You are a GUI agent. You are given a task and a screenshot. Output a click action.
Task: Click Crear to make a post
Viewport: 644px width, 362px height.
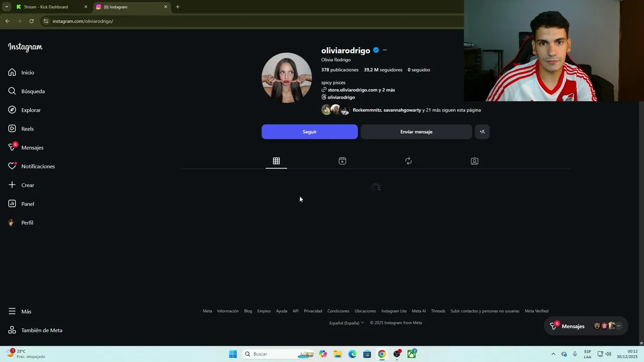point(22,185)
